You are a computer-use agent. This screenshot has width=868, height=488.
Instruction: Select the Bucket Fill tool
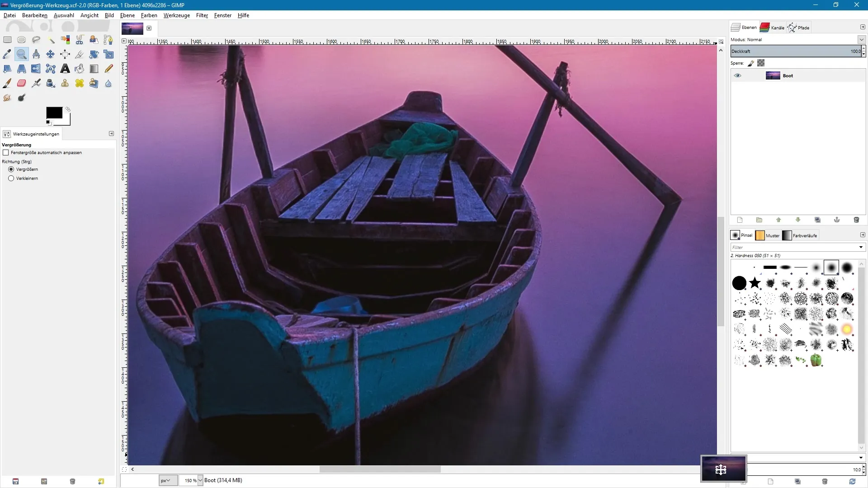(80, 69)
